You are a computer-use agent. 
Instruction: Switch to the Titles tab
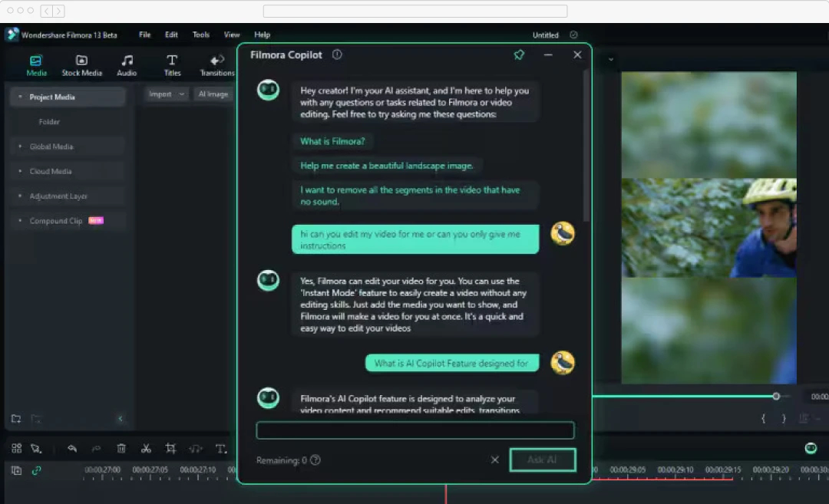click(172, 65)
